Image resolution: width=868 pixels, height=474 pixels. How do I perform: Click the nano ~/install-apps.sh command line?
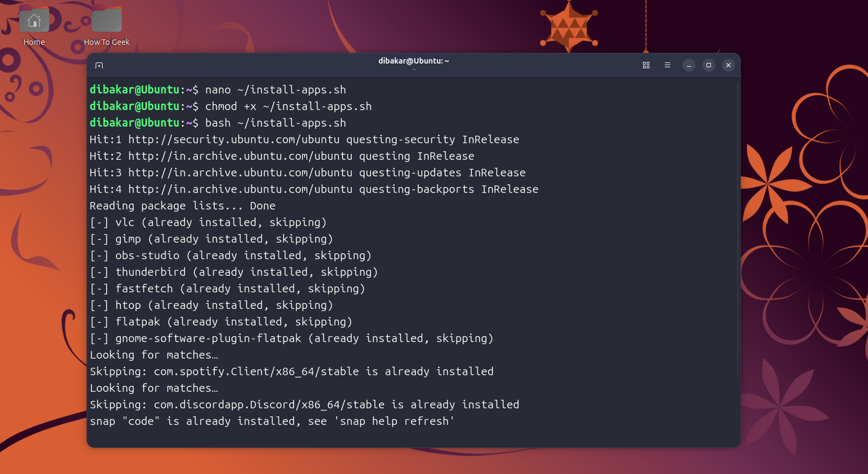[218, 90]
